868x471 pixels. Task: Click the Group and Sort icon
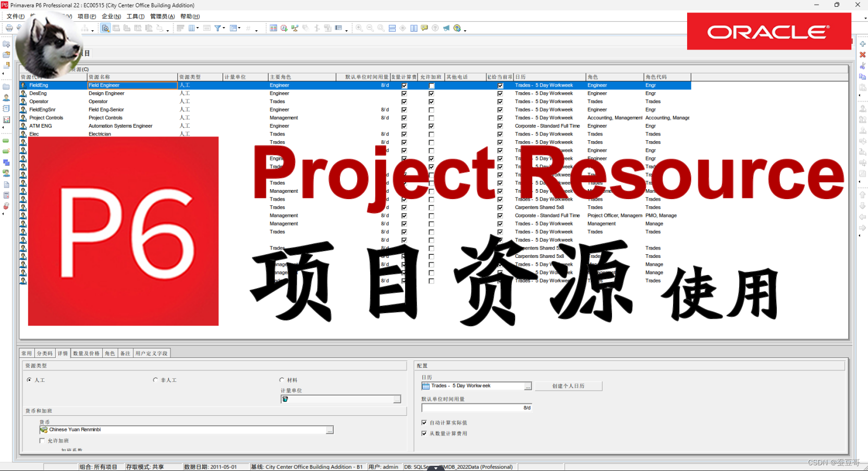coord(233,28)
